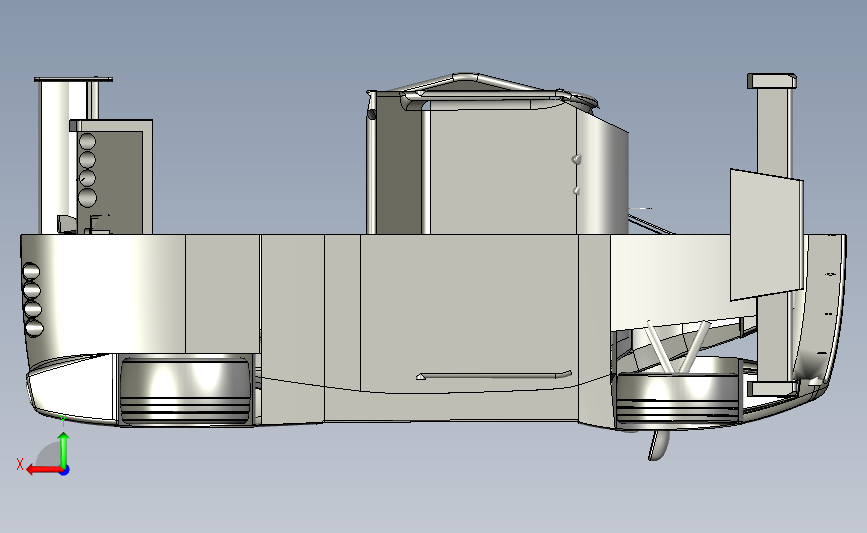Screen dimensions: 867x533
Task: Pick the right thruster drum under the hull
Action: tap(677, 400)
